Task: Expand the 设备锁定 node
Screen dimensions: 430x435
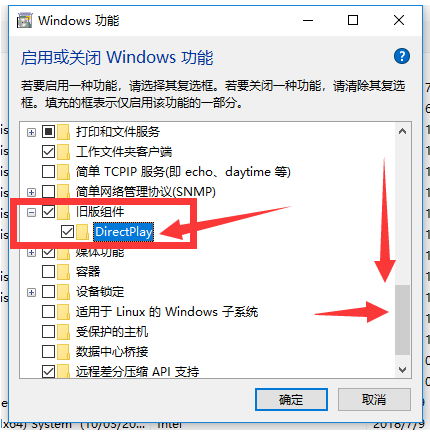Action: point(31,292)
